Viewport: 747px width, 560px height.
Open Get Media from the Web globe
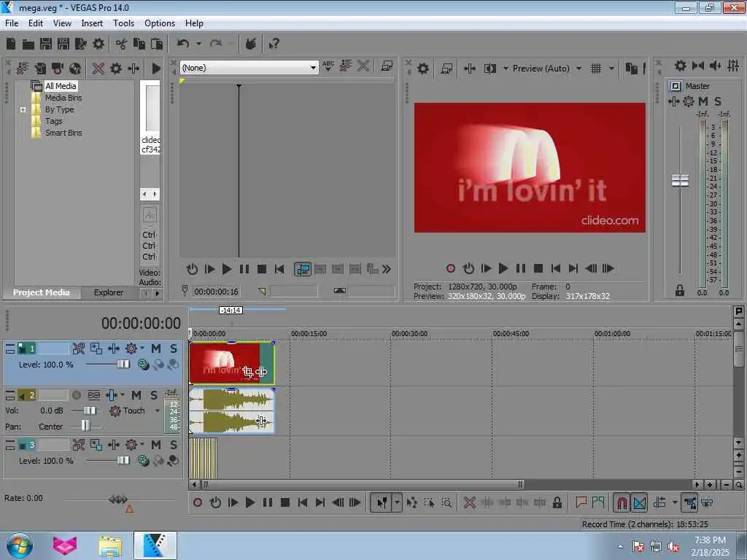[75, 69]
